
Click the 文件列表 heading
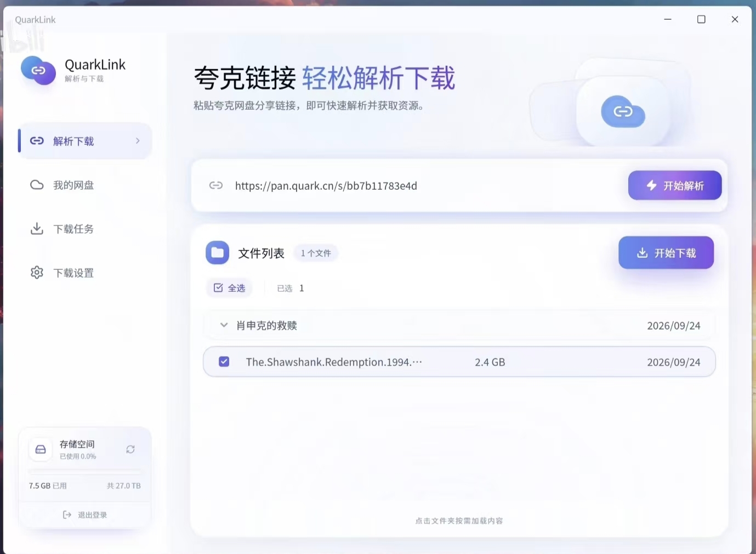[x=262, y=253]
